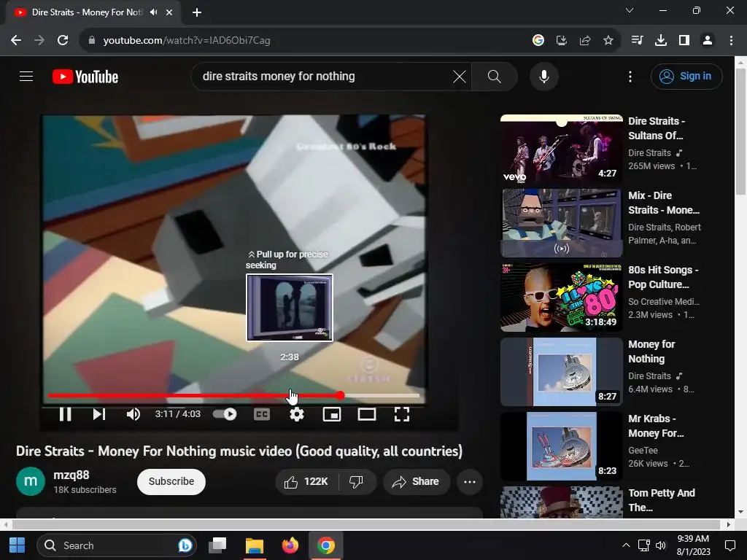
Task: Share this page from address bar
Action: [x=585, y=41]
